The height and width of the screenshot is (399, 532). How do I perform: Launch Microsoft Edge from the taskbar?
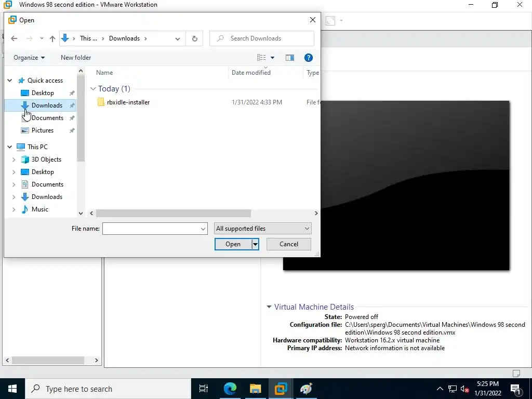230,389
